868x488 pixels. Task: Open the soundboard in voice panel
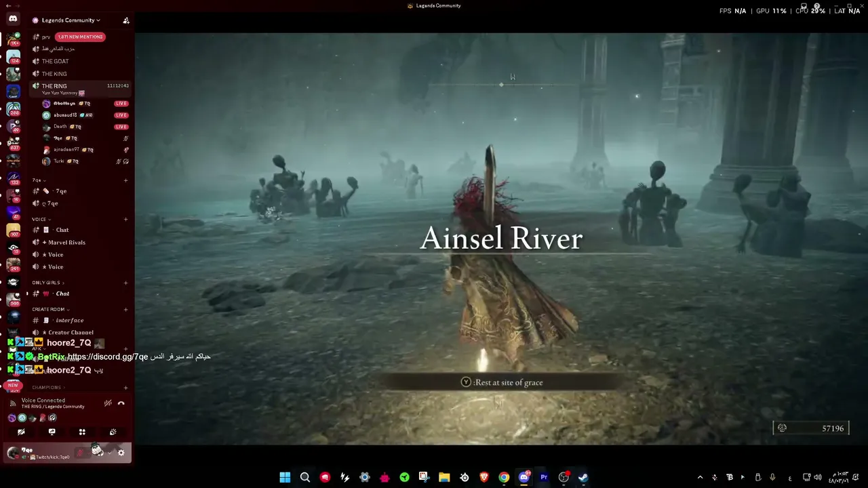click(113, 432)
